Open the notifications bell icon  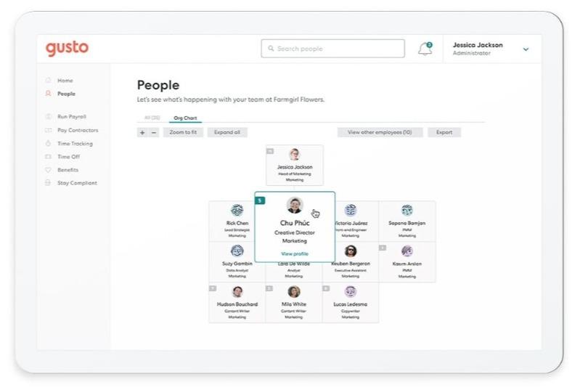[425, 49]
